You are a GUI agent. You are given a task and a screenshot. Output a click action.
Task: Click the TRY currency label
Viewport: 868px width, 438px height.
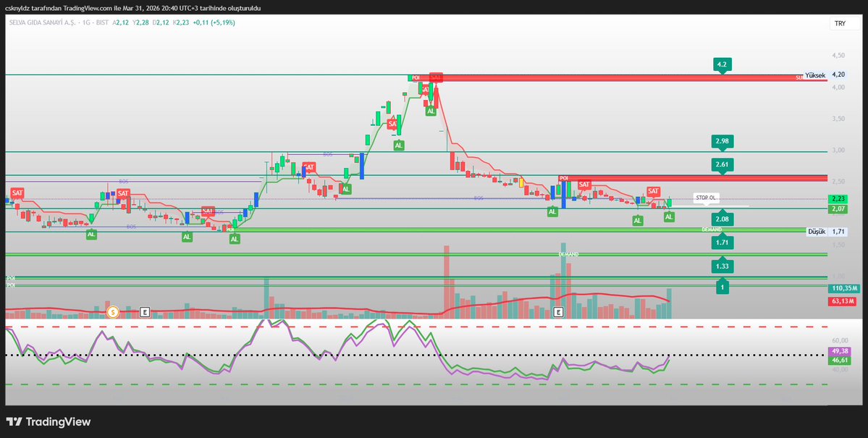point(840,22)
